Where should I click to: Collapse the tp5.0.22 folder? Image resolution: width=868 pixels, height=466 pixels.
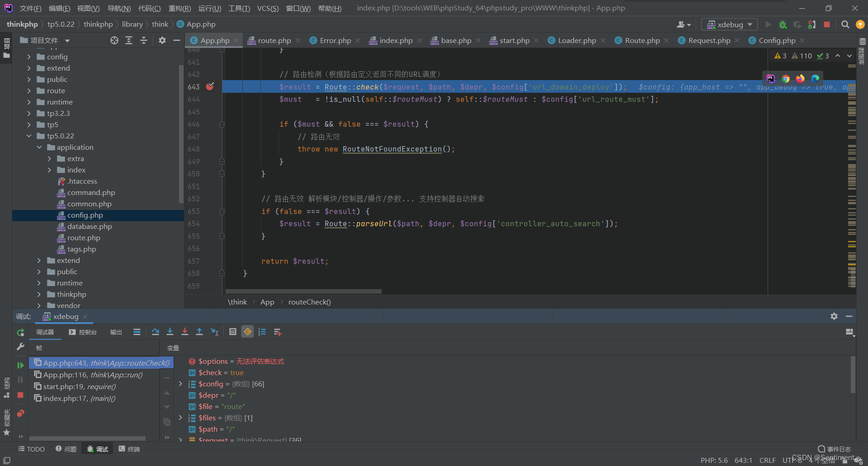29,136
